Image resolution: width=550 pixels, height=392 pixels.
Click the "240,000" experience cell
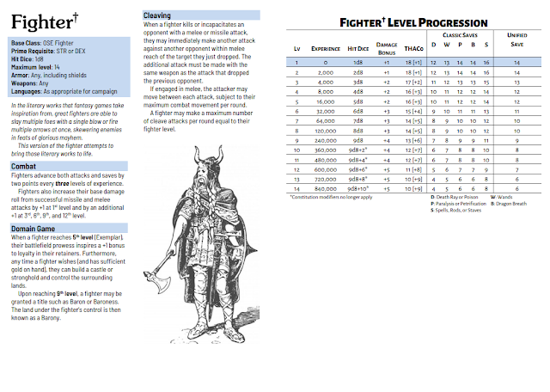[326, 140]
